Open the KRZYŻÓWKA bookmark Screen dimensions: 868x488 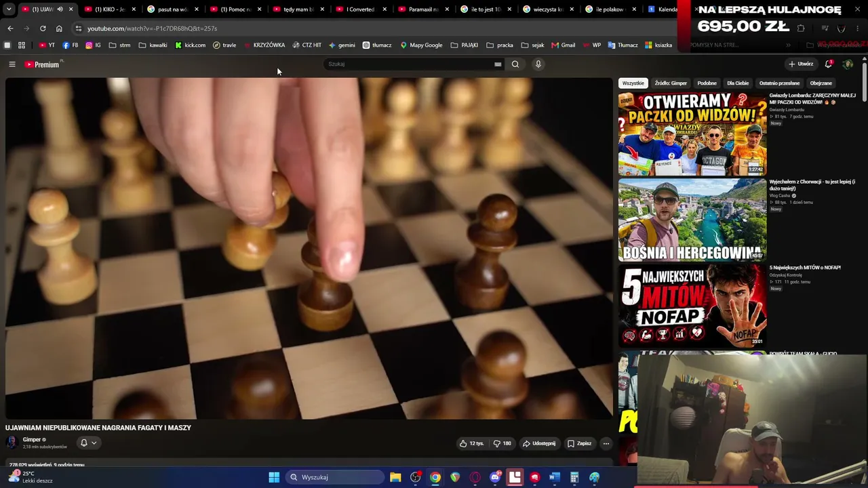point(264,45)
